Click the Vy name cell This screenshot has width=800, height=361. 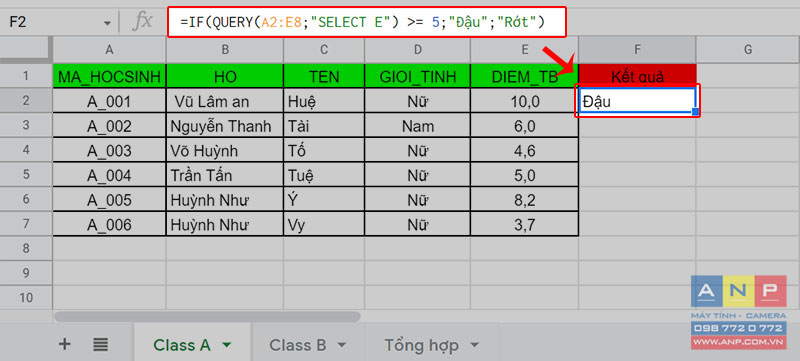324,224
